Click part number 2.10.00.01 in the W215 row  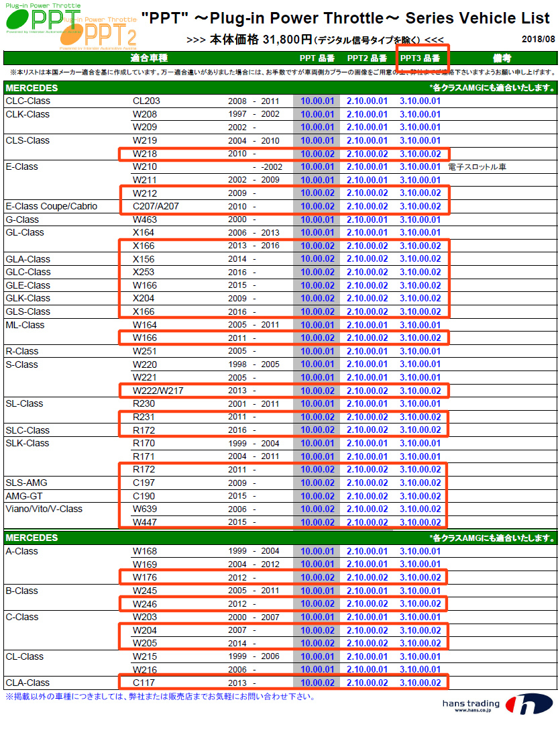pos(367,656)
